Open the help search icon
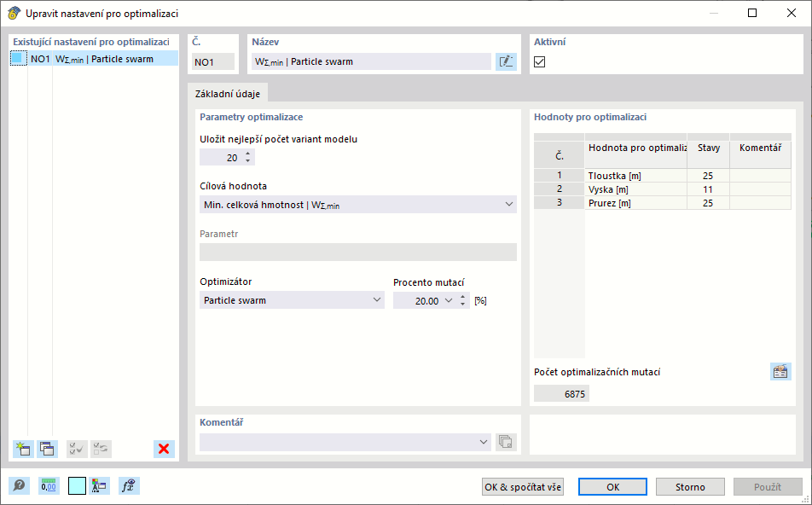This screenshot has height=505, width=812. tap(19, 486)
